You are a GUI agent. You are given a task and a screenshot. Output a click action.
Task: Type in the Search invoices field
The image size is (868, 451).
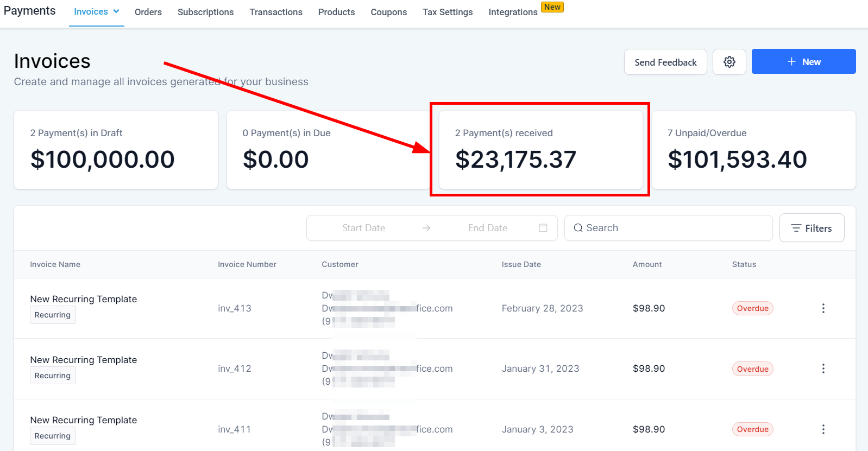coord(674,228)
